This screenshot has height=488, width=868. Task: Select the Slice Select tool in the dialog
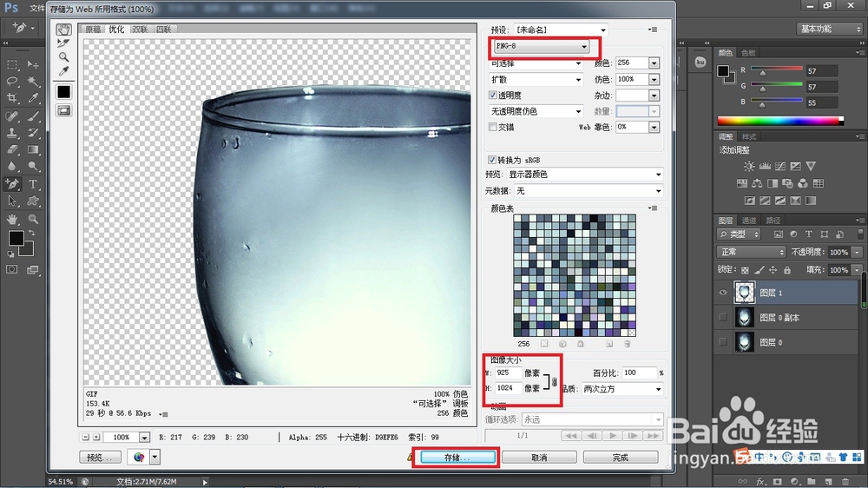(63, 43)
